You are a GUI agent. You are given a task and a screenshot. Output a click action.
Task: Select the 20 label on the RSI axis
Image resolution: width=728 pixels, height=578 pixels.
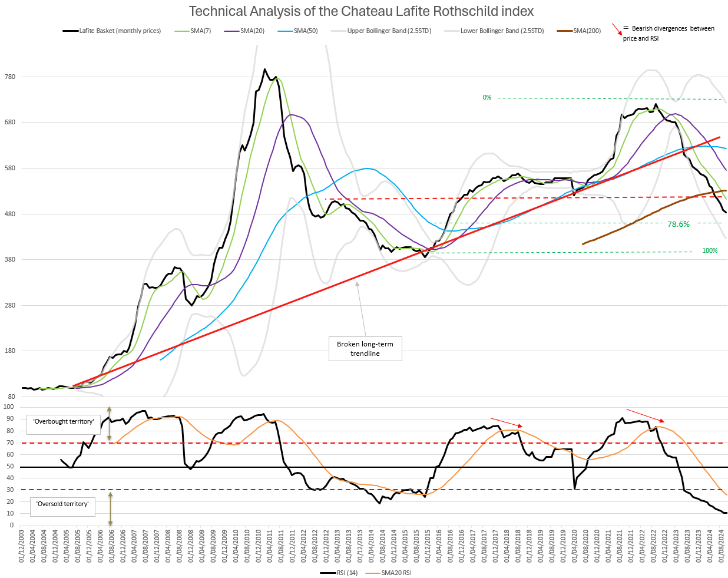pyautogui.click(x=9, y=501)
